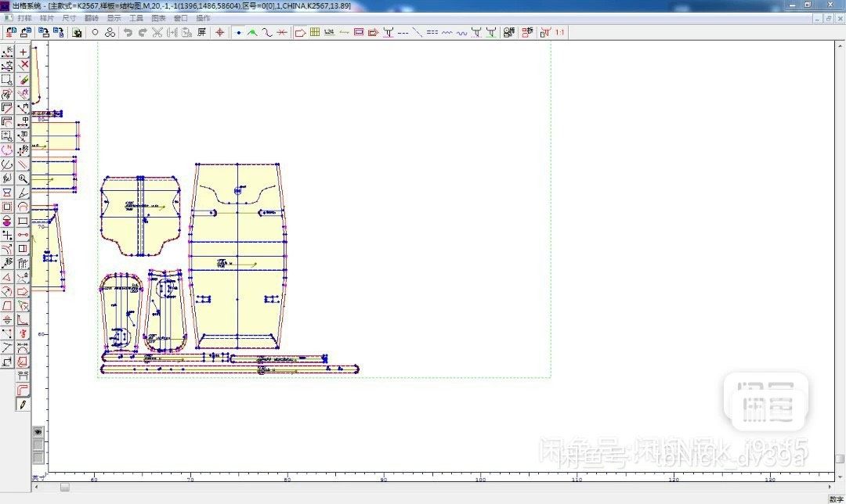The image size is (846, 504).
Task: Click the horizontal scrollbar thumb
Action: [x=65, y=487]
